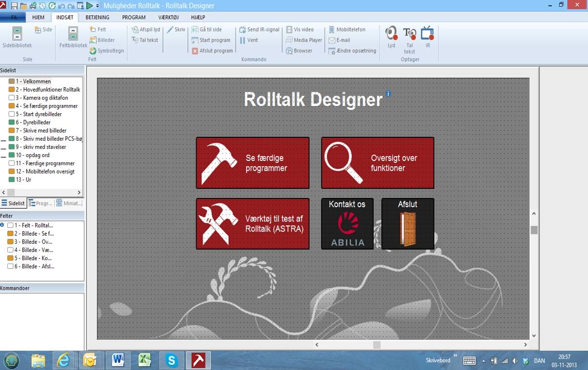Toggle checkbox for field 6 - Billede - Afsl...
588x370 pixels.
pos(10,266)
